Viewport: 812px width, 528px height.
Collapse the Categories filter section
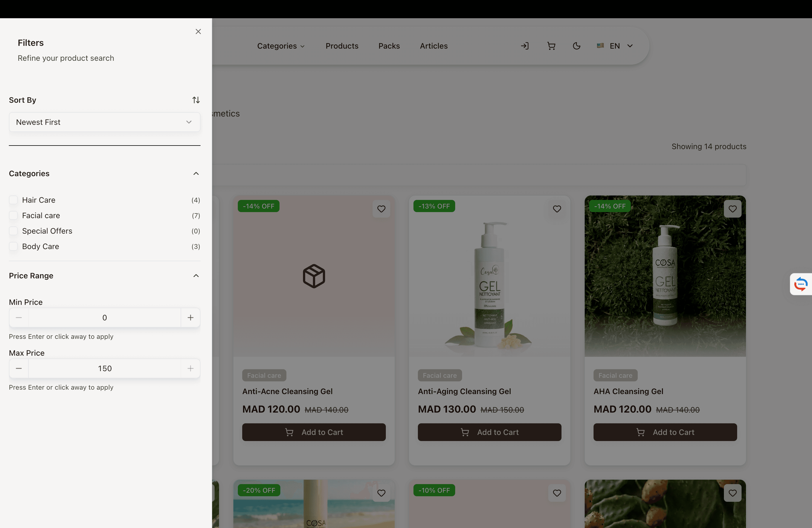196,174
